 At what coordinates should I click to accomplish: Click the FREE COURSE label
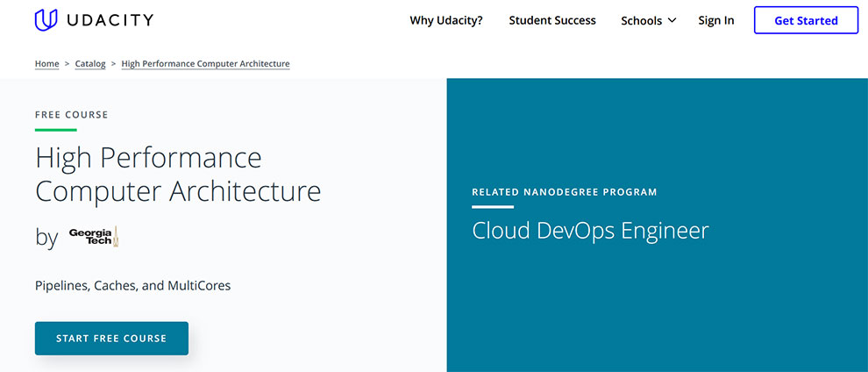tap(71, 115)
